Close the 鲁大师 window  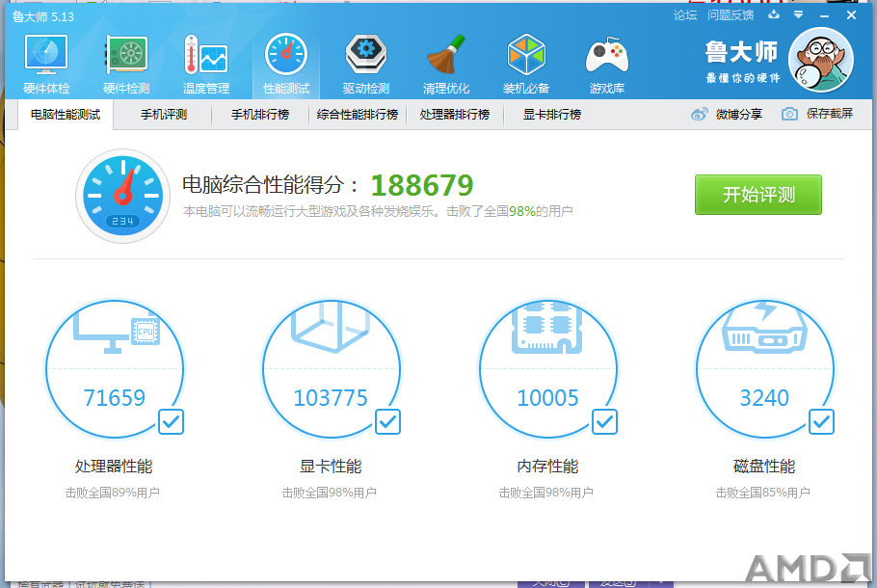(x=851, y=15)
